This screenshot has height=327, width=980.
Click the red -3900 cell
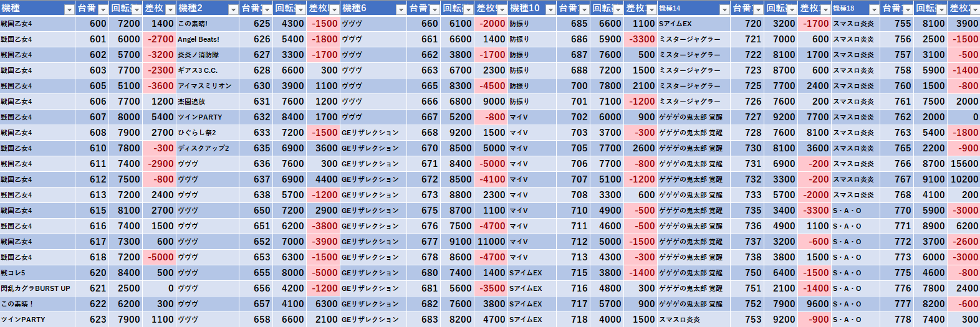[323, 242]
